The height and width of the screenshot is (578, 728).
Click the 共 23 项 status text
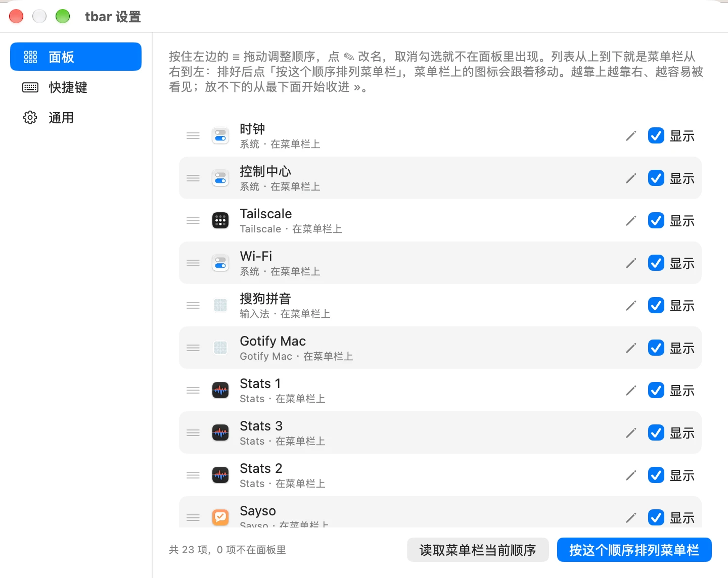pos(227,550)
